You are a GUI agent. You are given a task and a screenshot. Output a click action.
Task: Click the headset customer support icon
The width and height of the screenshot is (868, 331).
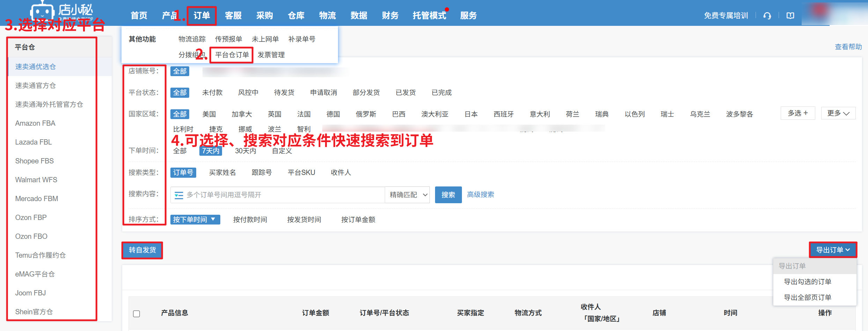pos(767,16)
